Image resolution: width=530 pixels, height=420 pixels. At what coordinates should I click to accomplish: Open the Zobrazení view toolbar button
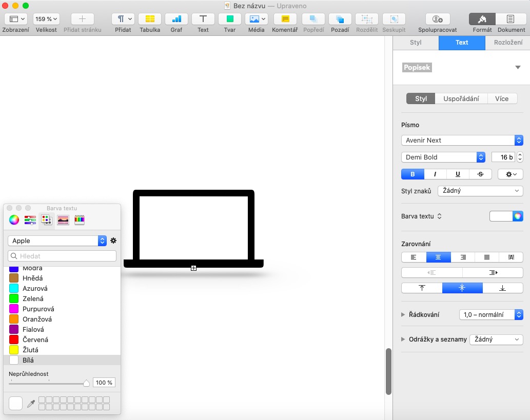(x=16, y=19)
